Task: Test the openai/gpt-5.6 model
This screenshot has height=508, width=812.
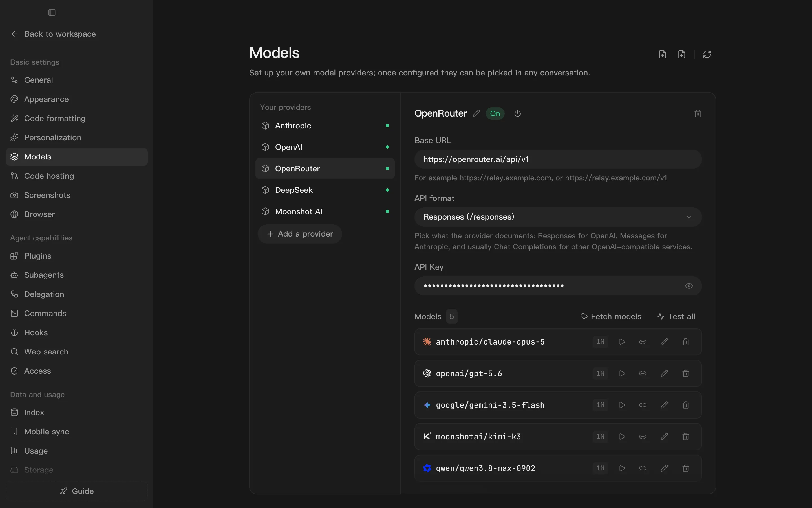Action: (x=622, y=374)
